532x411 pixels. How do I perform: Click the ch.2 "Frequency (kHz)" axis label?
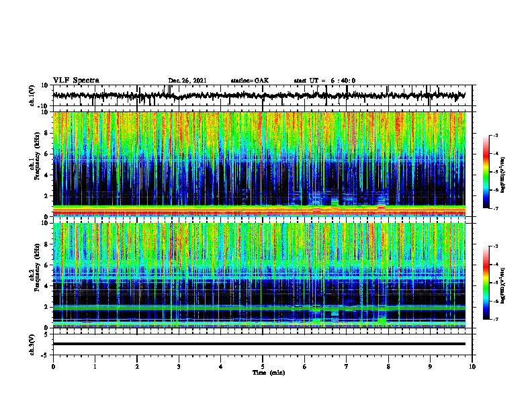click(x=38, y=267)
